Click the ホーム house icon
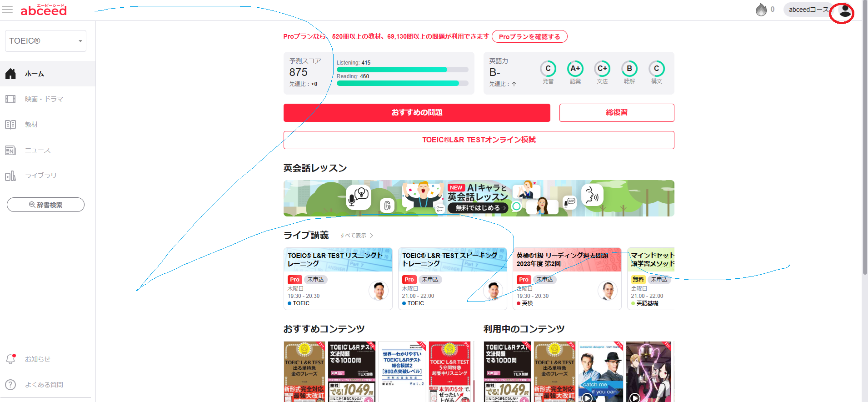This screenshot has width=868, height=402. [10, 74]
